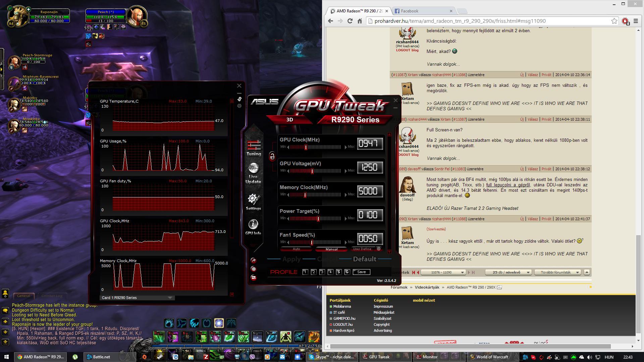Select the S profile in GPU Tweak
Viewport: 644px width, 362px height.
point(339,272)
